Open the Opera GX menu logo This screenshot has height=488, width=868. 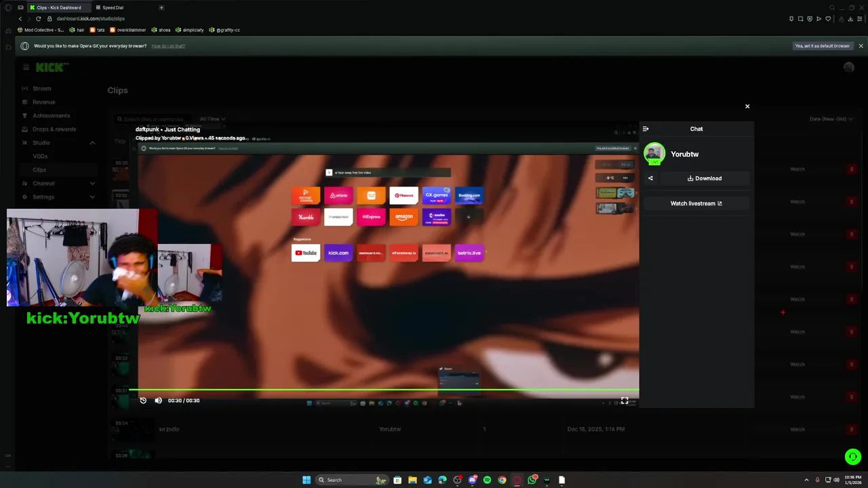[x=8, y=7]
